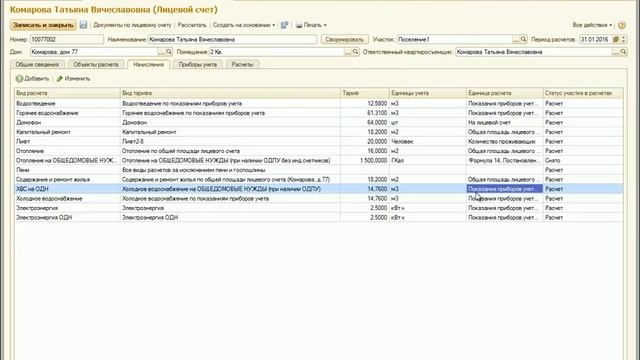Open the Приборы учета tab
Viewport: 640px width, 360px height.
point(198,64)
